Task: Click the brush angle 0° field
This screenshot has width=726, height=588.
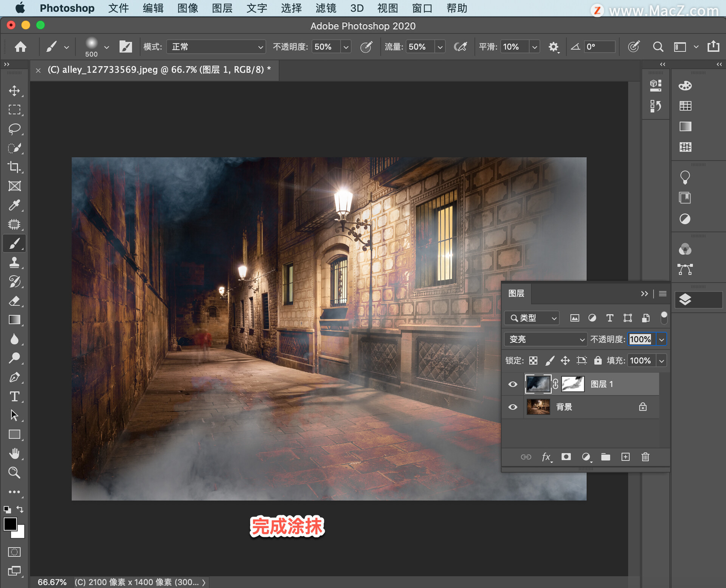Action: pos(599,47)
